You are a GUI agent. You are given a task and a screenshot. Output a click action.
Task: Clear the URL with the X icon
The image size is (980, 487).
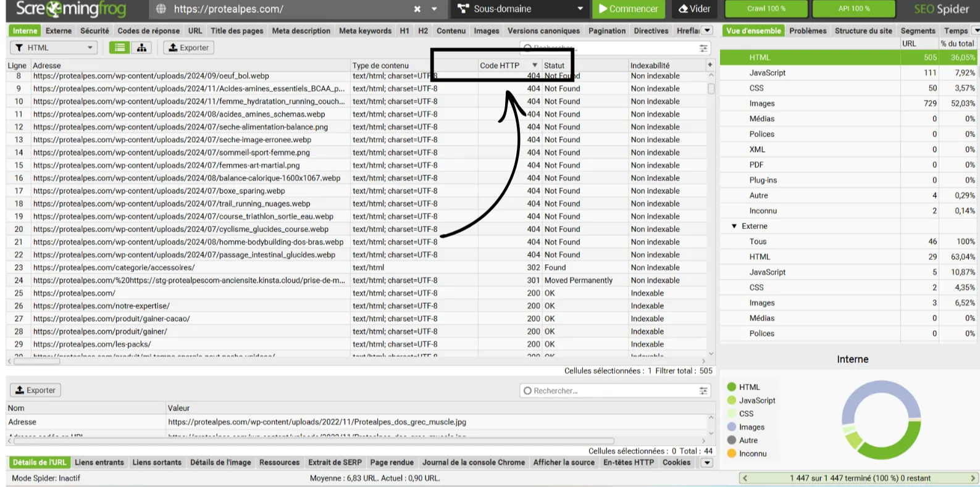(417, 9)
